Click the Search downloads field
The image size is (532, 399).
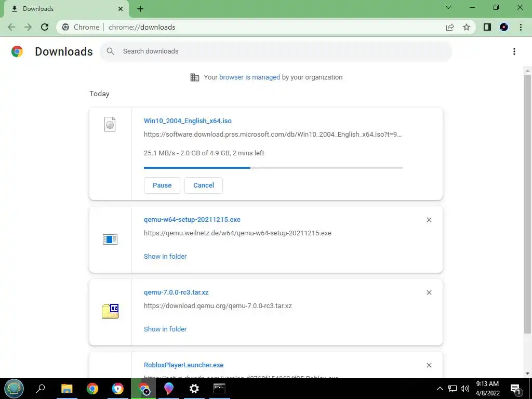coord(276,51)
